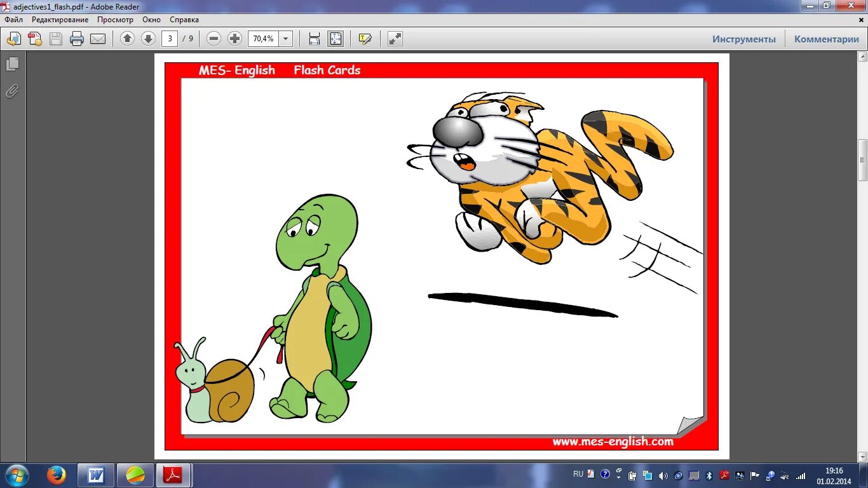Click www.mes-english.com link on flashcard
This screenshot has height=488, width=868.
613,442
